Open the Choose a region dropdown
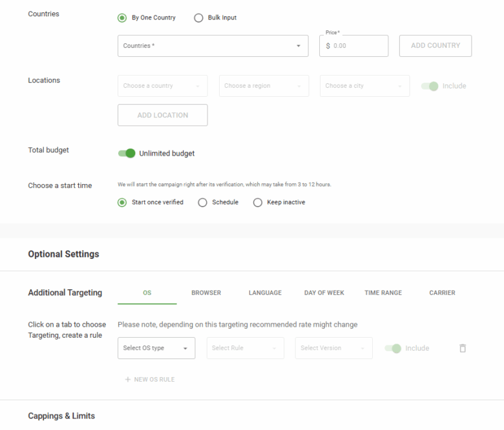 (x=264, y=86)
